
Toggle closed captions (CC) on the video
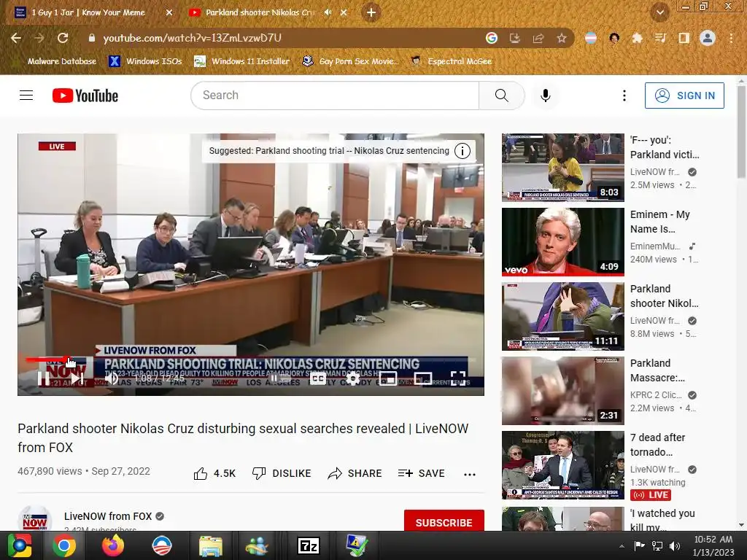(x=318, y=378)
